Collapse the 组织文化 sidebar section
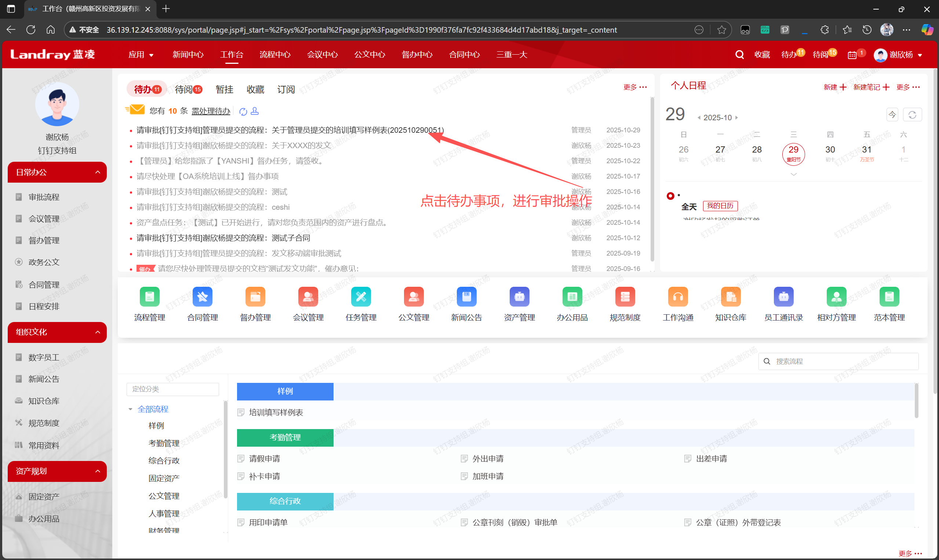The height and width of the screenshot is (560, 939). point(98,332)
